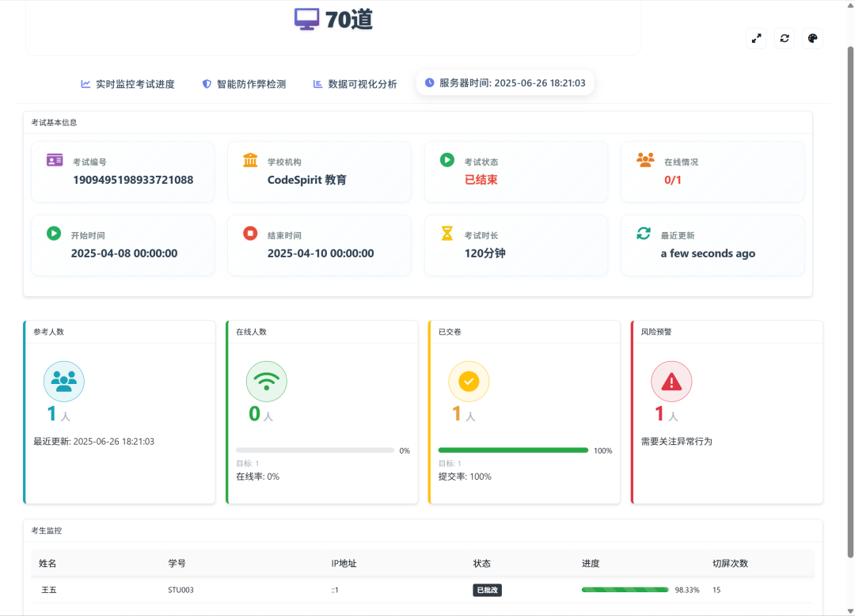Click the 学号 column header

pyautogui.click(x=177, y=563)
